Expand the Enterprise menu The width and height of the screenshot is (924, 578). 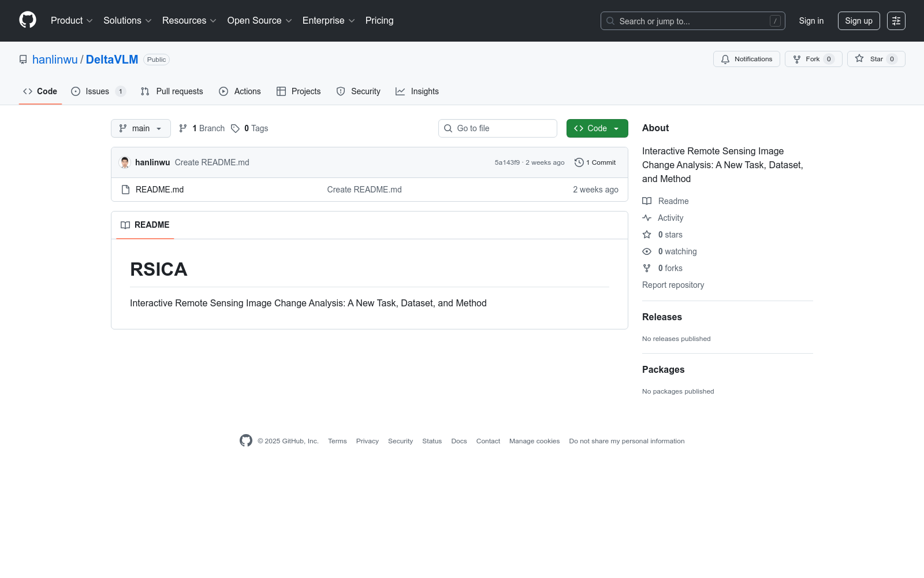tap(329, 20)
